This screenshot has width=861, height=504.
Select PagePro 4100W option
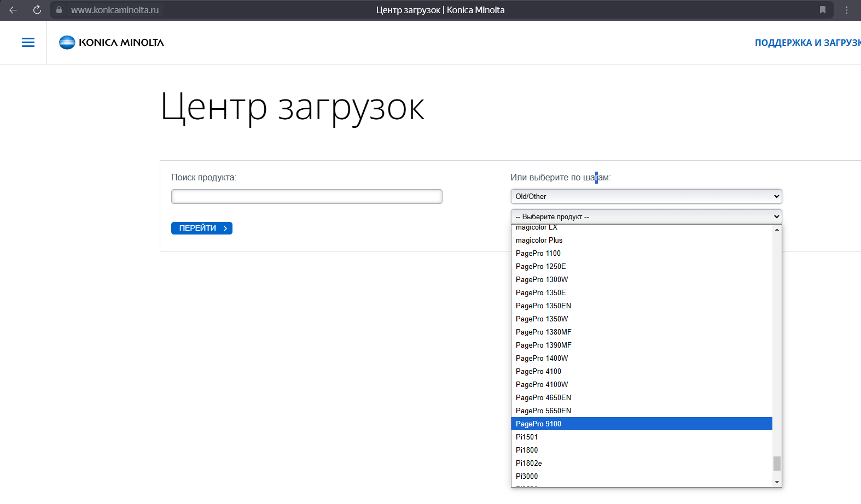(642, 384)
